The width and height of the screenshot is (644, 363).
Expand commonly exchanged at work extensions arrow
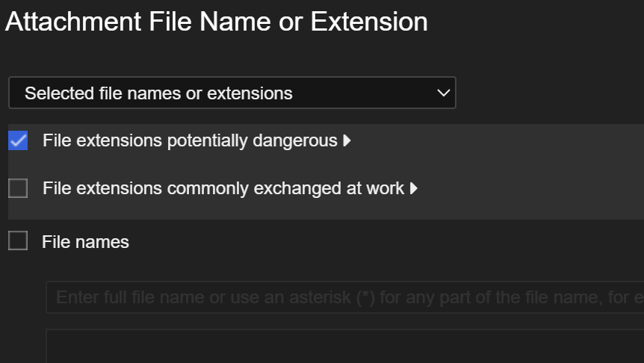pos(414,188)
